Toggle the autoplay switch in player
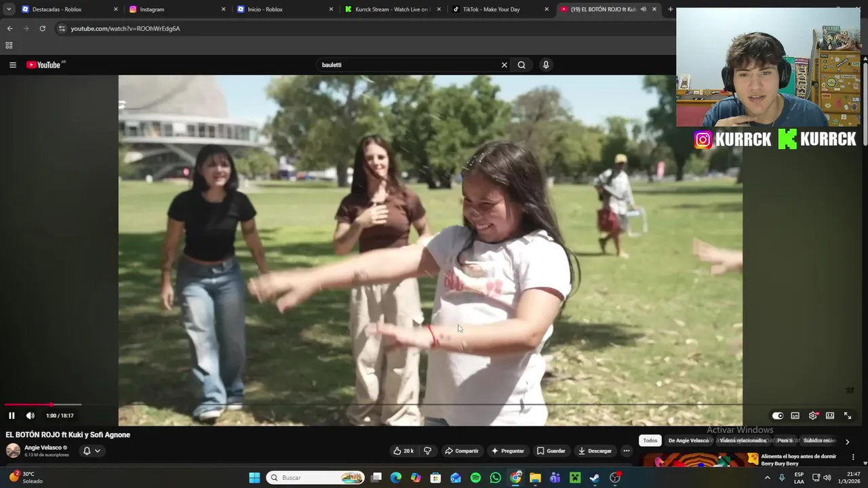 click(778, 415)
